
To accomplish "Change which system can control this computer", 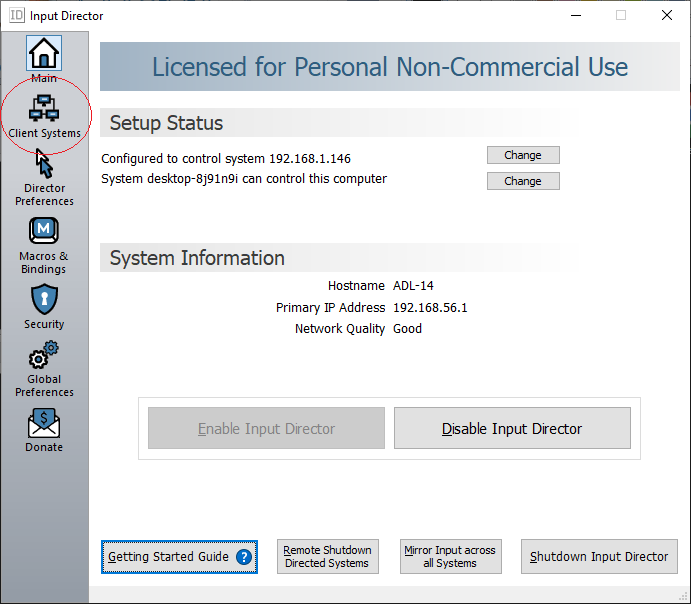I will [523, 181].
